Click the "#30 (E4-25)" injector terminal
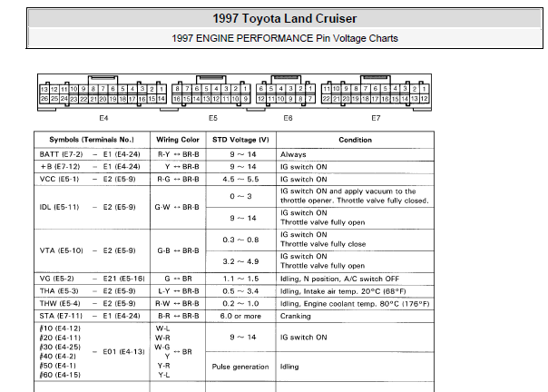Viewport: 548px width, 392px height. (x=60, y=347)
